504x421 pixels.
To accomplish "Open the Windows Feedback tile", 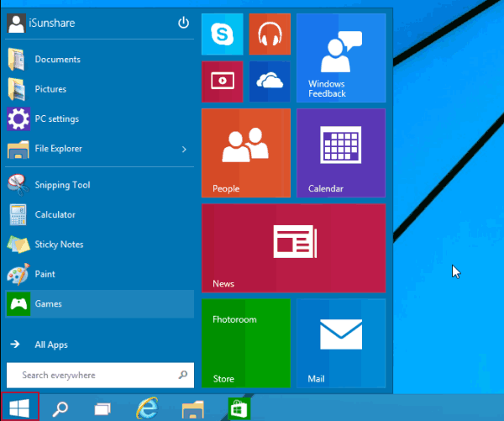I will [x=341, y=58].
